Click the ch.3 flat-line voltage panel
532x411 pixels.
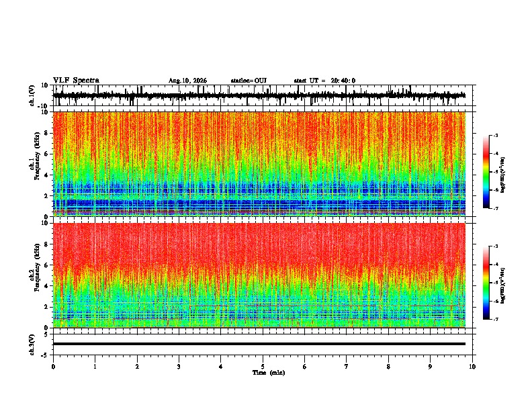(263, 345)
